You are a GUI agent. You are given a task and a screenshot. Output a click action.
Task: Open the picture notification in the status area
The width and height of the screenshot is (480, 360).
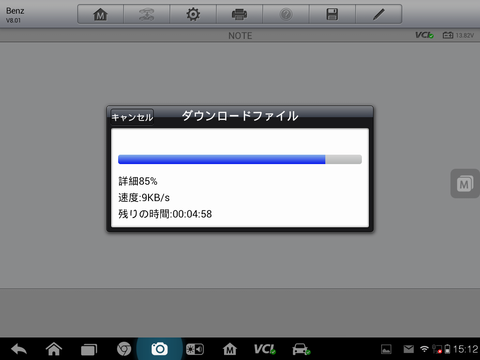pyautogui.click(x=386, y=349)
